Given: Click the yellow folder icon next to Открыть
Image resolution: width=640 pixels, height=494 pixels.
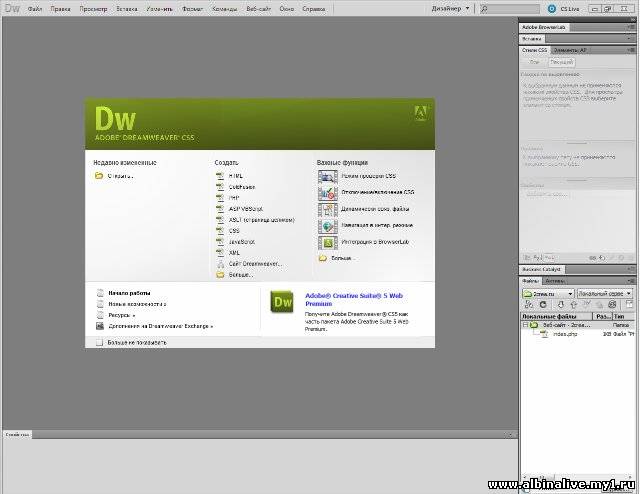Looking at the screenshot, I should pyautogui.click(x=99, y=176).
